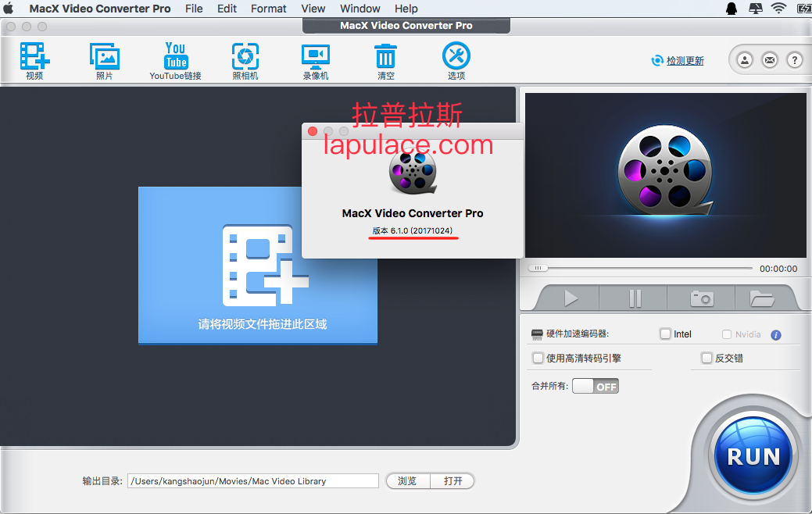Click the refresh icon beside 检测更新
812x514 pixels.
pyautogui.click(x=656, y=61)
